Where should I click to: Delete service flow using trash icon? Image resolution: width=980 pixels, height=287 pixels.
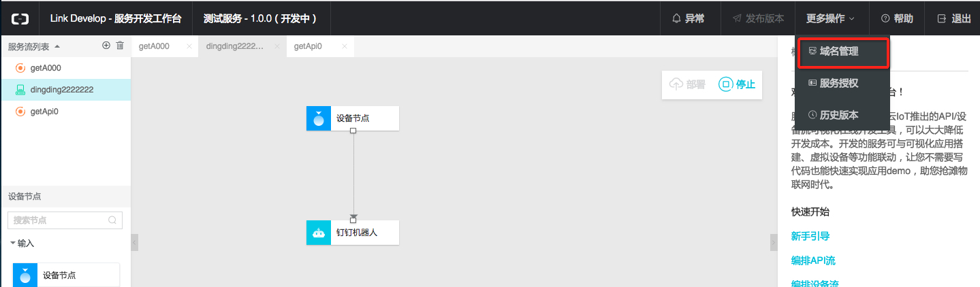click(x=120, y=46)
